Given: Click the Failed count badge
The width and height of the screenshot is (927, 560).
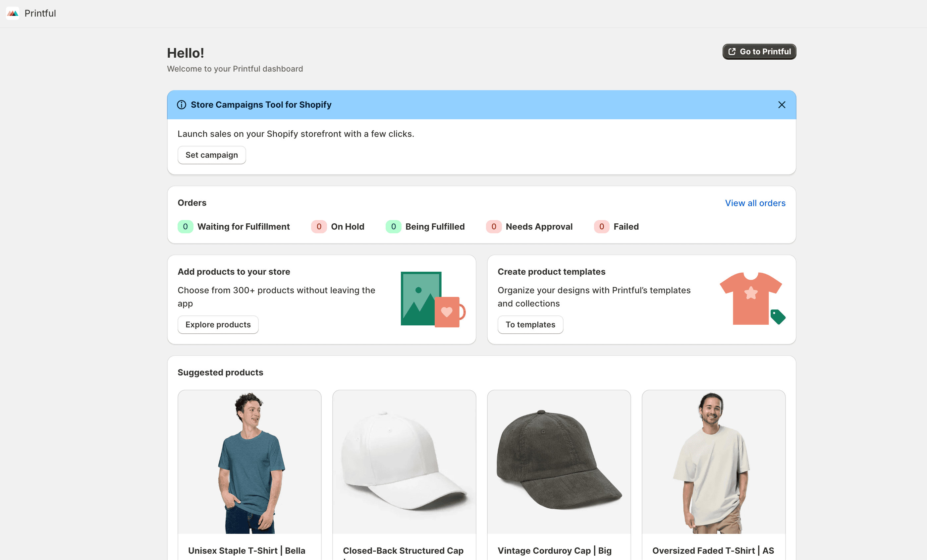Looking at the screenshot, I should pyautogui.click(x=602, y=227).
